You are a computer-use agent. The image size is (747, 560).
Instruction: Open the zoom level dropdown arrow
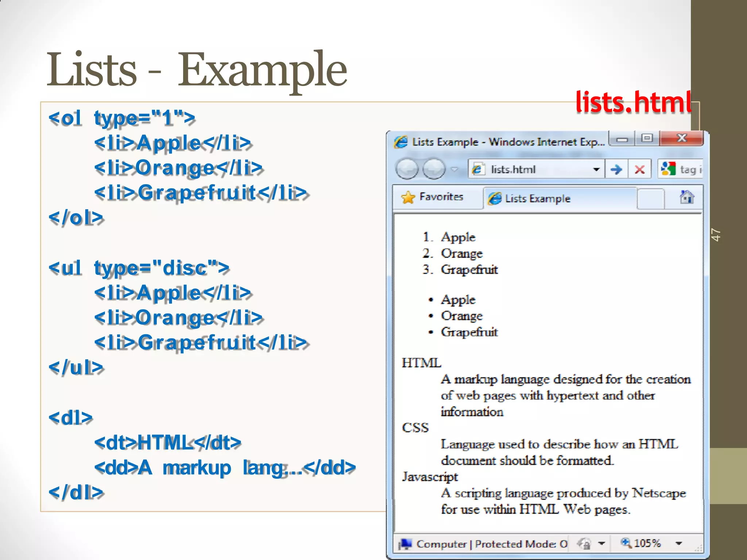point(678,544)
